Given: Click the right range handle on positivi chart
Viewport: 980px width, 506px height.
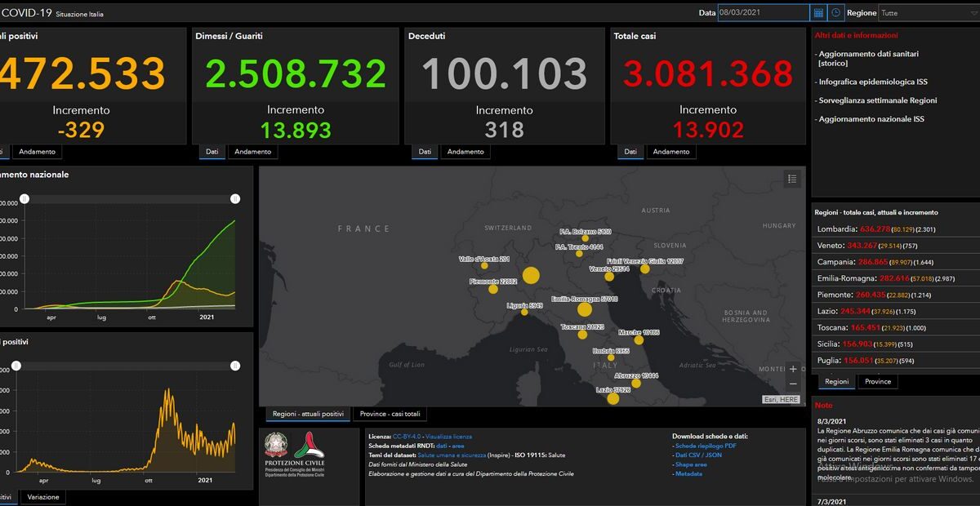Looking at the screenshot, I should [x=235, y=366].
